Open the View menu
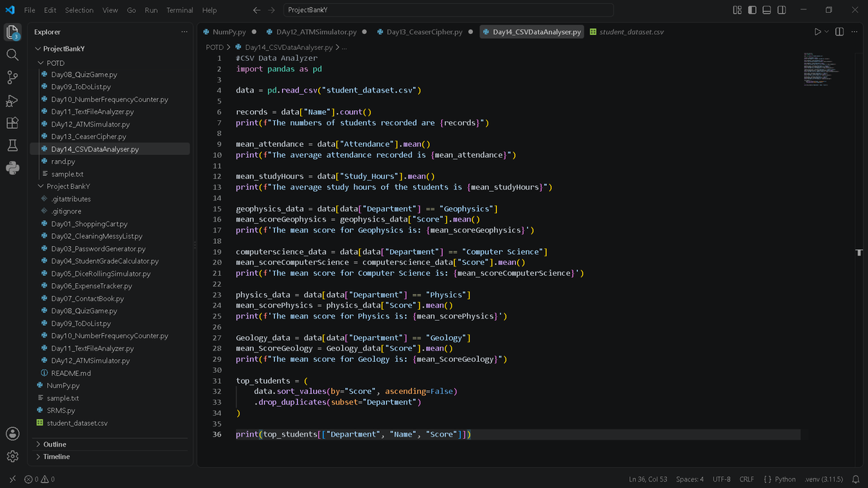Screen dimensions: 868x488 (x=110, y=10)
